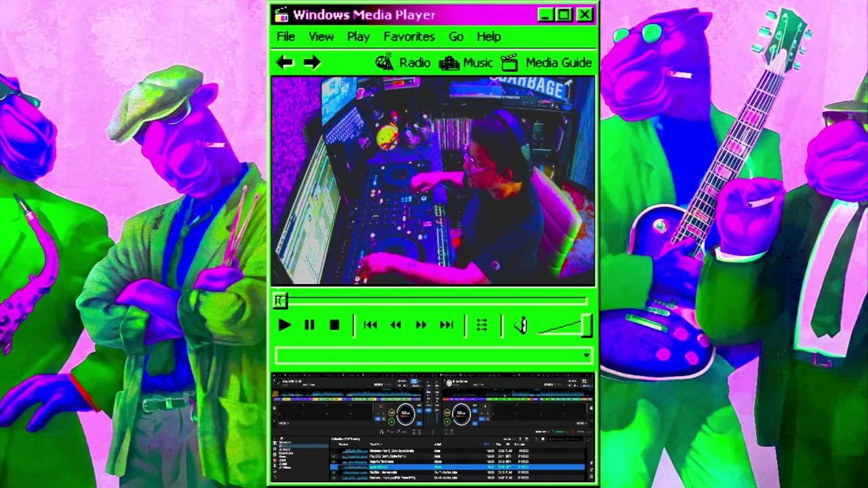The width and height of the screenshot is (868, 488).
Task: Click the seek bar thumb
Action: coord(281,300)
